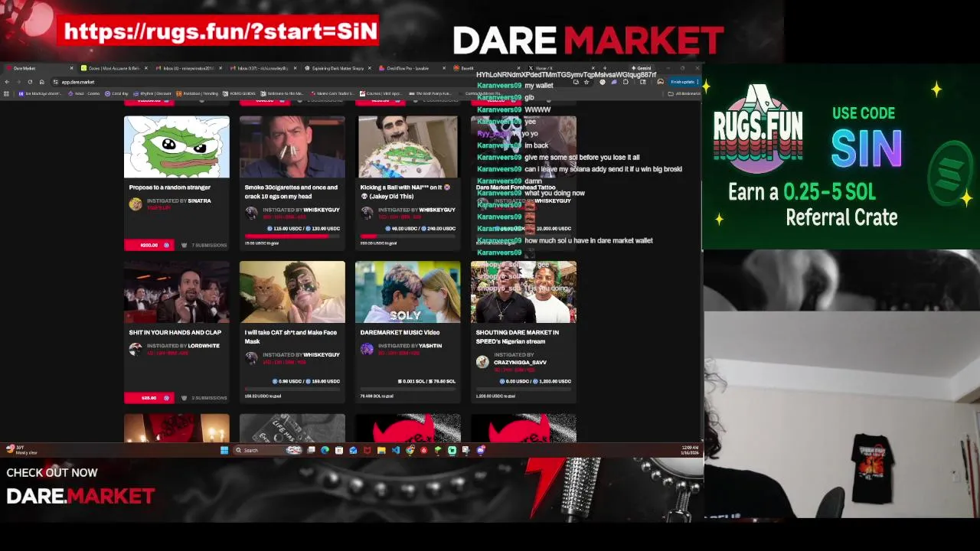Open Microsoft Edge from taskbar

click(325, 450)
